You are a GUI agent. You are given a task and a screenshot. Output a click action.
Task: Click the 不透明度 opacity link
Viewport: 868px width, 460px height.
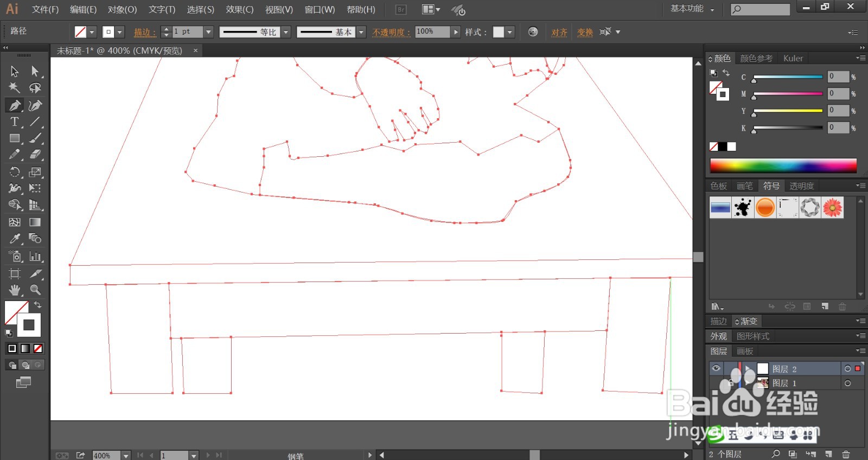(391, 33)
